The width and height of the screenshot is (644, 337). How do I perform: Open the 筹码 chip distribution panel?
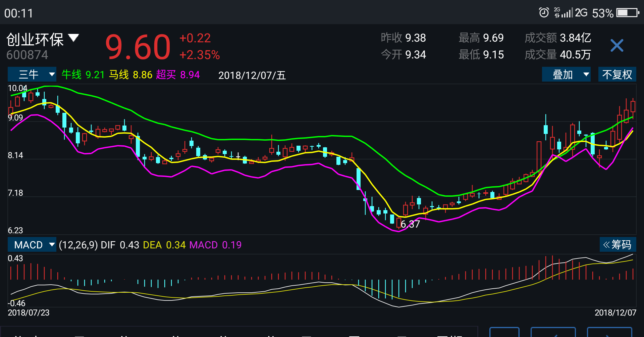pyautogui.click(x=618, y=244)
